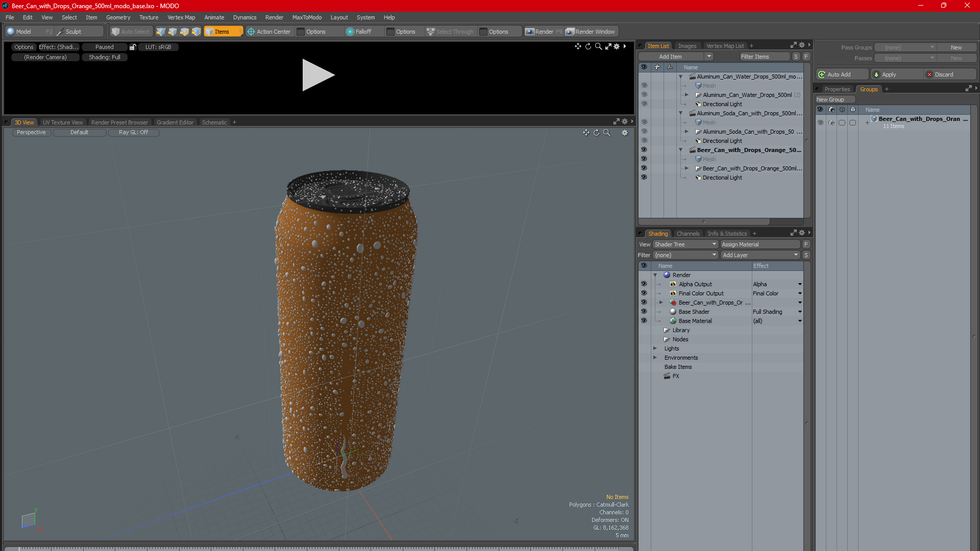Click the rotate icon in the 3D viewport
The image size is (980, 551).
coord(596,133)
